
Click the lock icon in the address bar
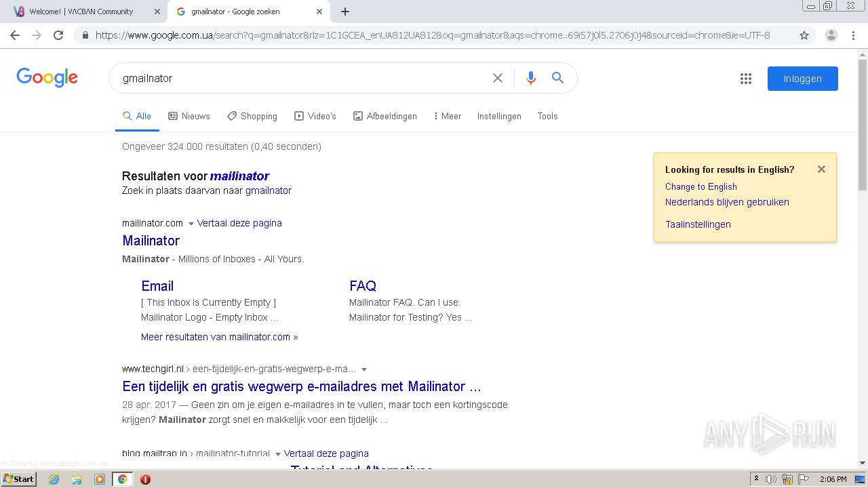tap(85, 35)
